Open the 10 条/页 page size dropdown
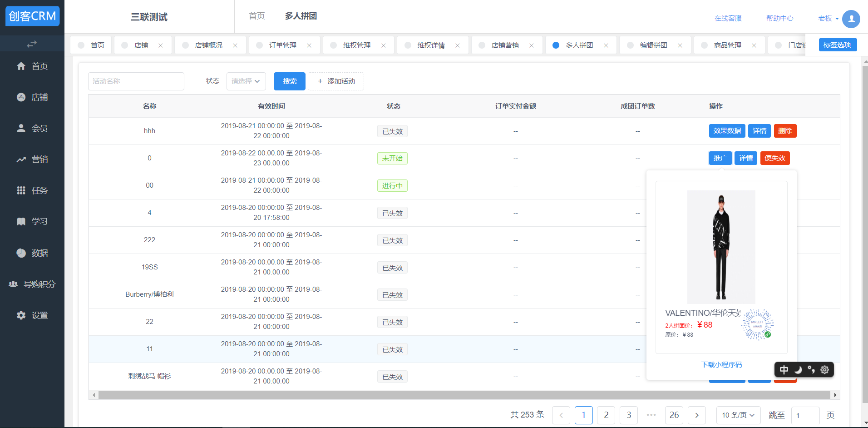This screenshot has height=428, width=868. pos(738,415)
